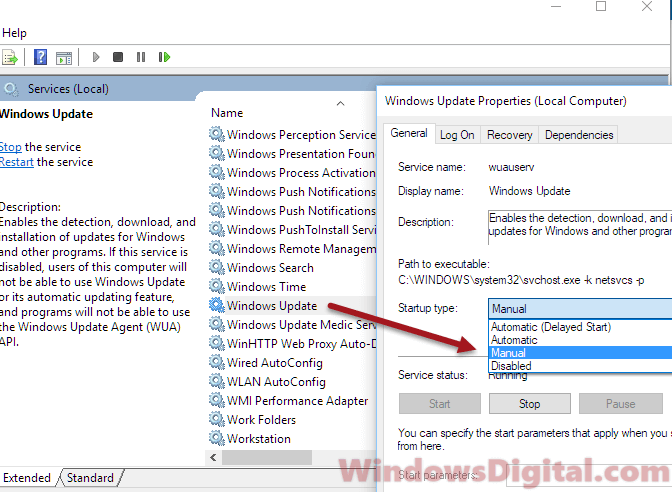Maximize the Services window
This screenshot has width=672, height=492.
coord(601,6)
